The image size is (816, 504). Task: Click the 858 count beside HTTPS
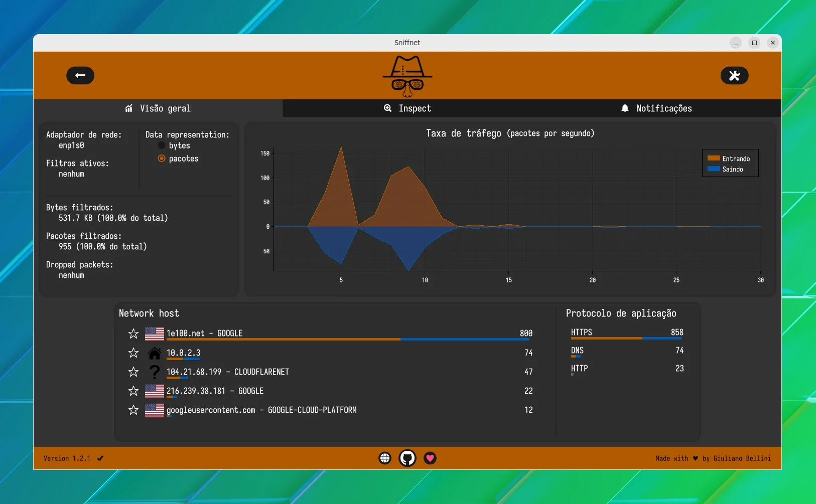click(677, 332)
